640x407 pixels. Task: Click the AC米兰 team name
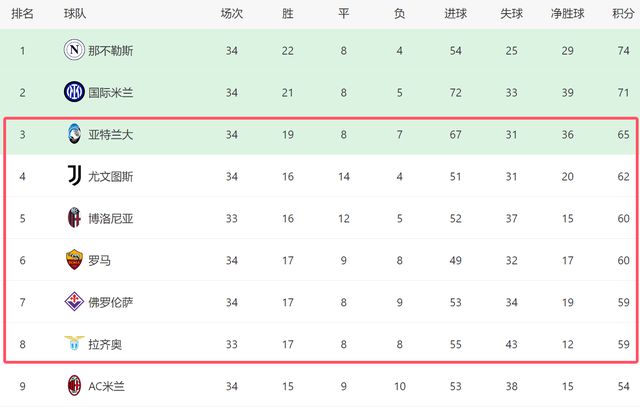(x=107, y=386)
